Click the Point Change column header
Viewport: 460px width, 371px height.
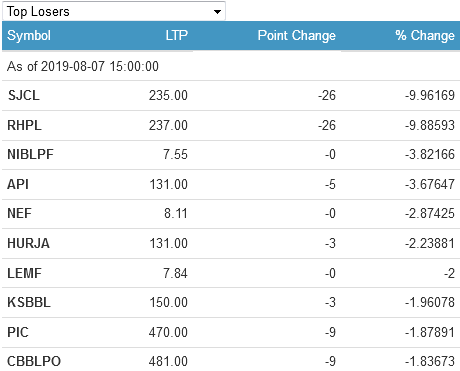[297, 36]
